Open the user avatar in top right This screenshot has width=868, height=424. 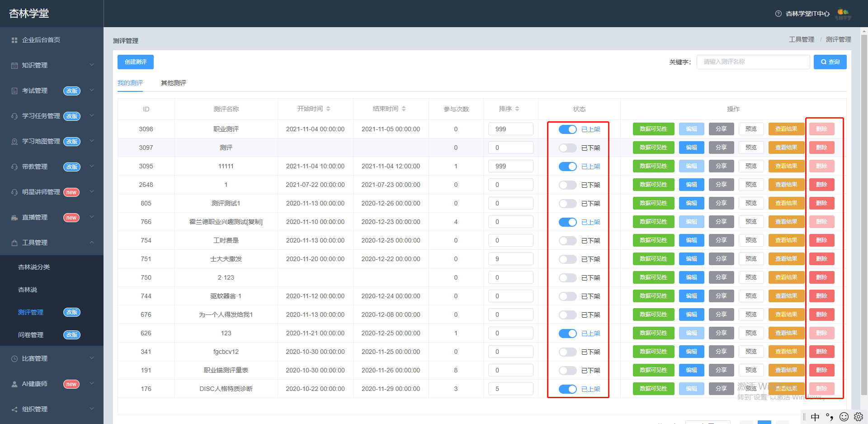tap(843, 14)
